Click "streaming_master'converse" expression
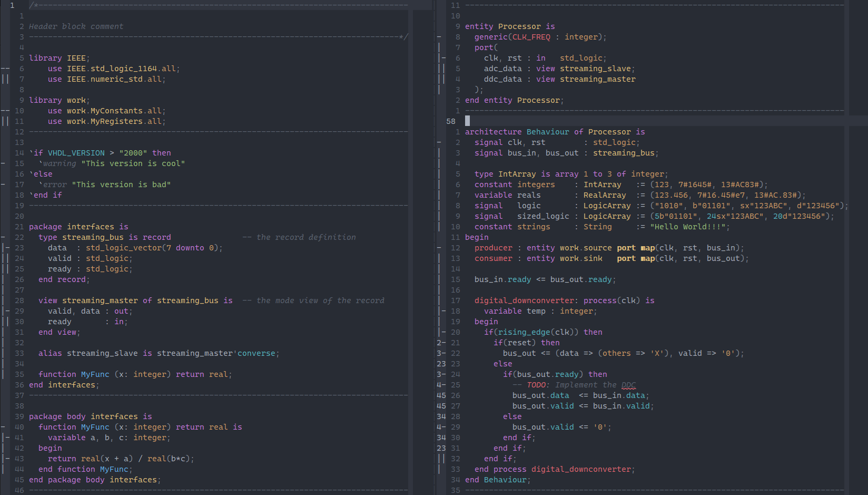The height and width of the screenshot is (495, 868). point(218,353)
